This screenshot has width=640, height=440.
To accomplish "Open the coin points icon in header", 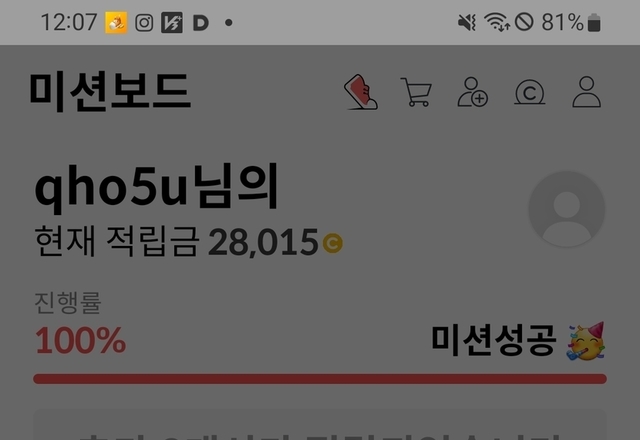I will click(x=529, y=92).
